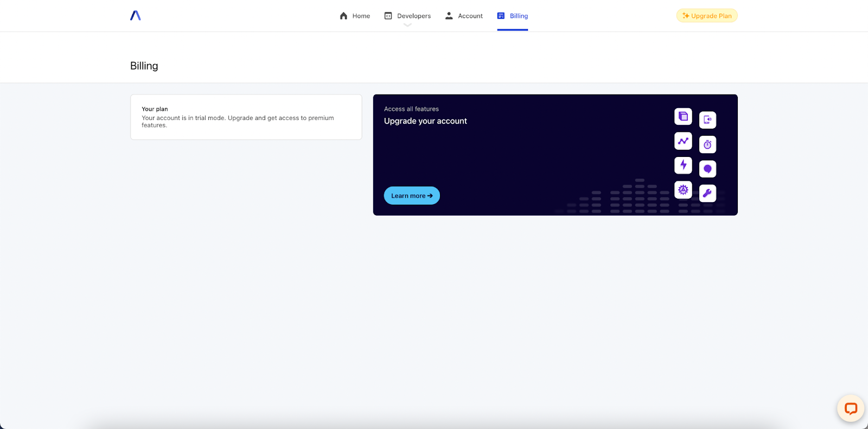Screen dimensions: 868x429
Task: Click the blue logo in the header
Action: (136, 16)
